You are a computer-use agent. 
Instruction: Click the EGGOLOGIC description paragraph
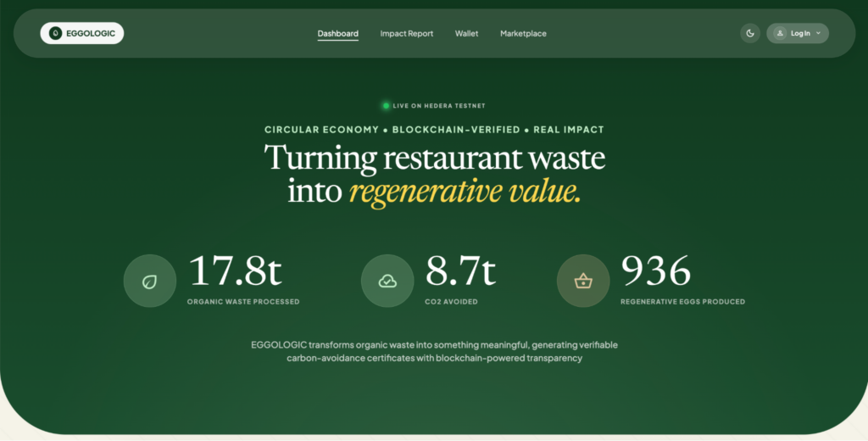[435, 351]
